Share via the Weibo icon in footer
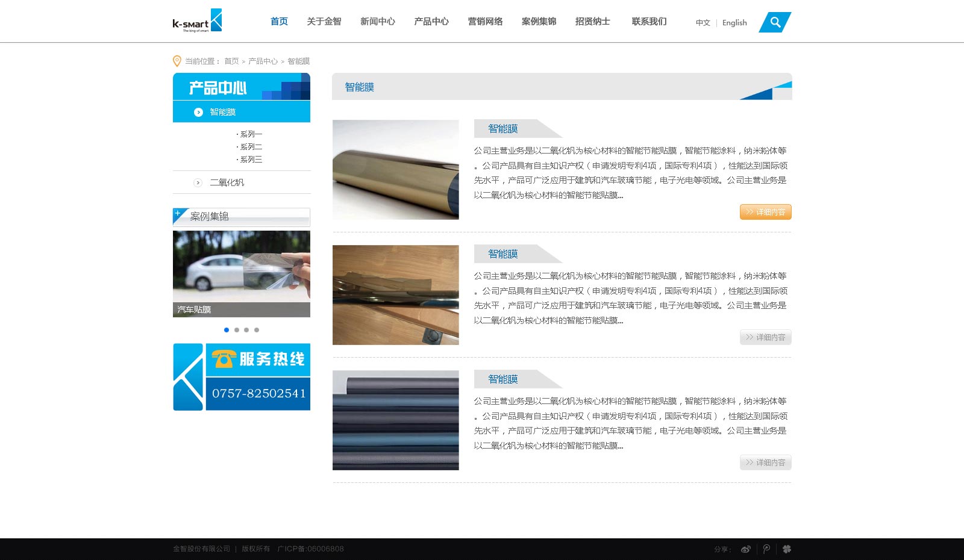This screenshot has width=964, height=560. [x=746, y=549]
